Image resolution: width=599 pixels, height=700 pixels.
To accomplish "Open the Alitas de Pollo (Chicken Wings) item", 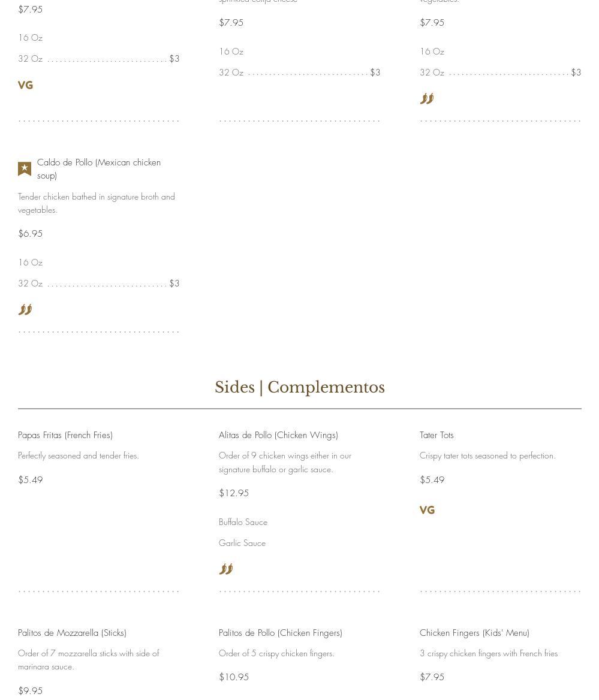I will pyautogui.click(x=278, y=435).
